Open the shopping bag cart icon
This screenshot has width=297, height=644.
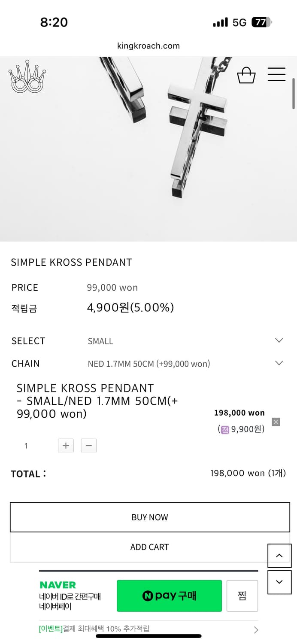tap(246, 75)
